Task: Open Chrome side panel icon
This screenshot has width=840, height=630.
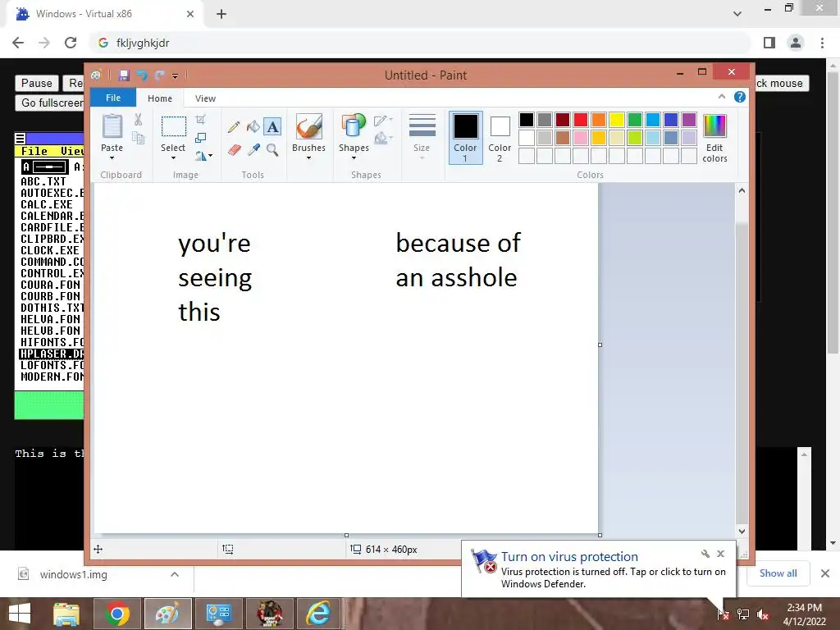Action: 769,43
